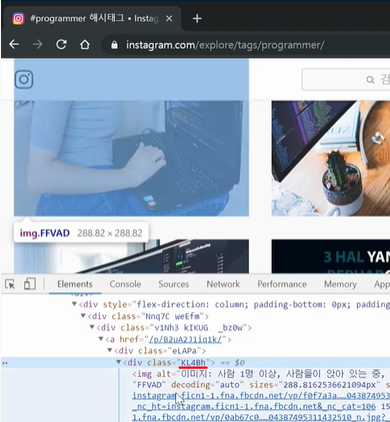
Task: Open the Performance tab
Action: (282, 284)
